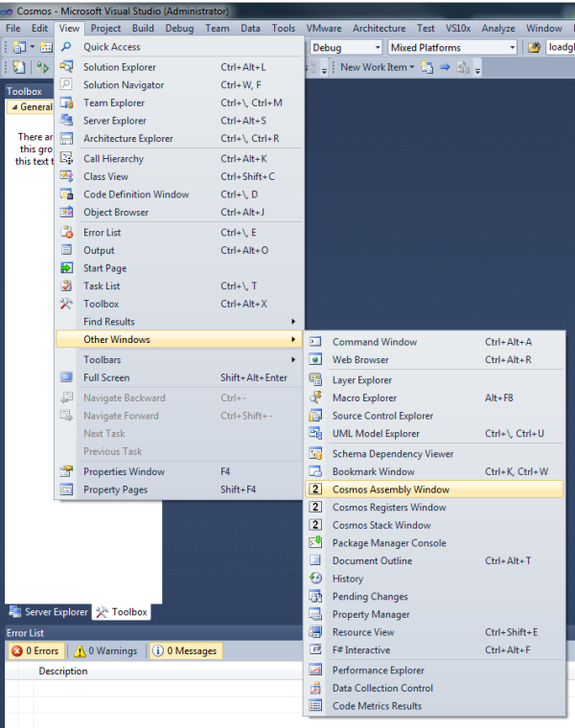Click the loadgl find text box
This screenshot has width=575, height=728.
[x=561, y=47]
